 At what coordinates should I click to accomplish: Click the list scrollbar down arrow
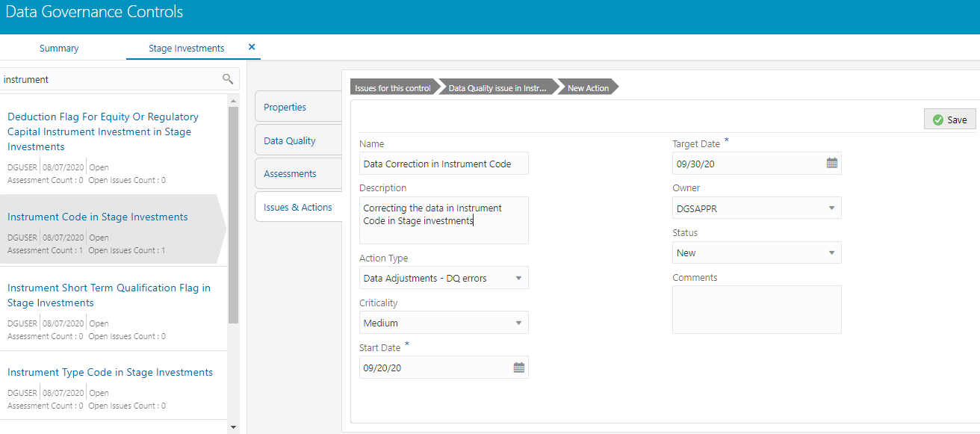tap(233, 427)
